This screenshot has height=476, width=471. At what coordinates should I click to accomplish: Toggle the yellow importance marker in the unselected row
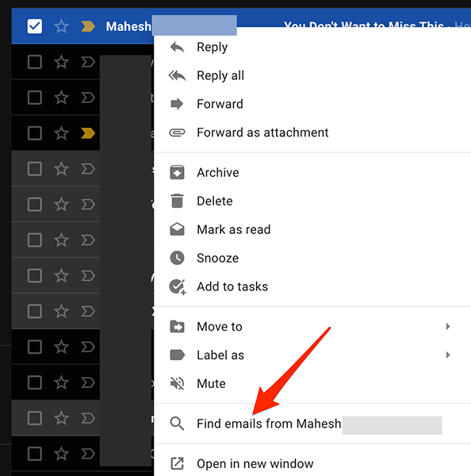(x=88, y=133)
